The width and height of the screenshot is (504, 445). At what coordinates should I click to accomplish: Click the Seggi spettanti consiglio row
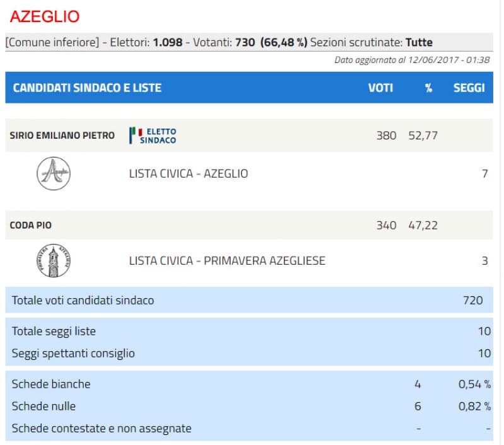coord(73,353)
